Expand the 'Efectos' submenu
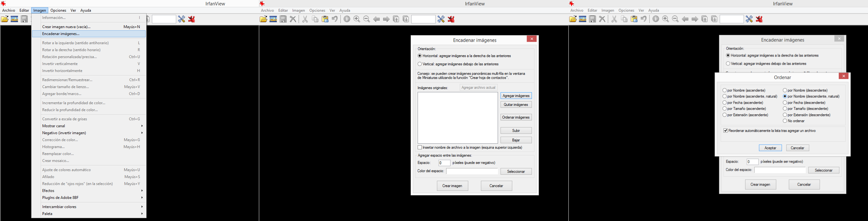Screen dimensions: 868x221 click(89, 191)
